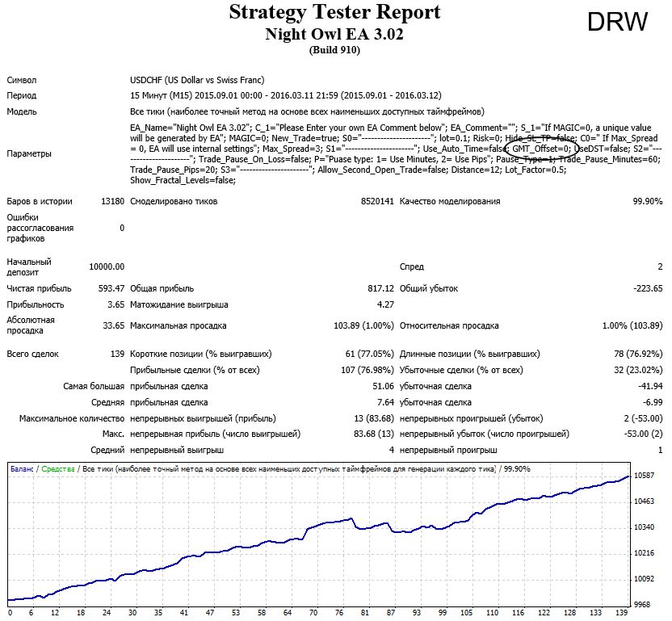Click the 'Абсолютная просадка' label
Viewport: 672px width, 621px height.
coord(31,325)
